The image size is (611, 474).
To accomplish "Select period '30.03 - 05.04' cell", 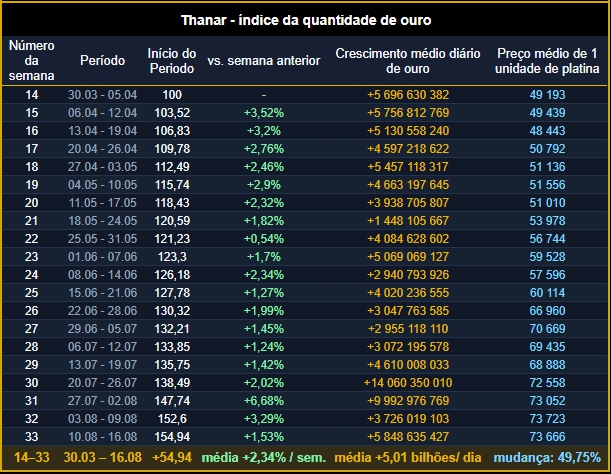I will [102, 95].
